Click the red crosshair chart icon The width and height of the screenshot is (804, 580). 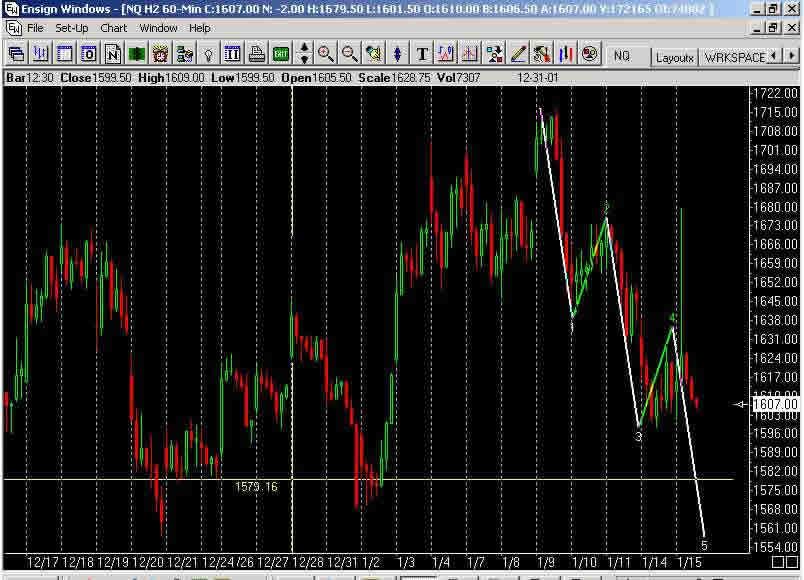pyautogui.click(x=470, y=54)
